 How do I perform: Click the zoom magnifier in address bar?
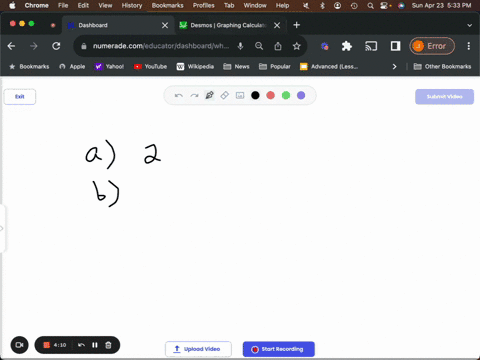tap(259, 46)
